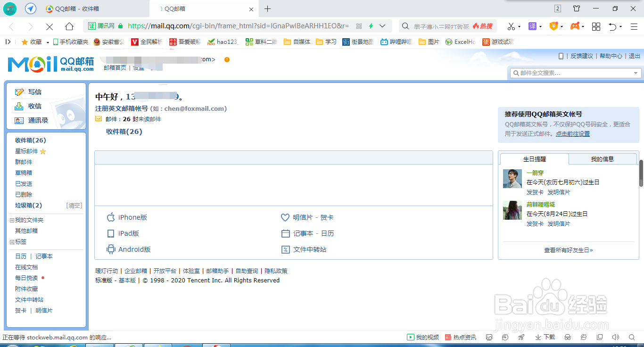
Task: Click the page vertical scrollbar thumb
Action: 641,173
